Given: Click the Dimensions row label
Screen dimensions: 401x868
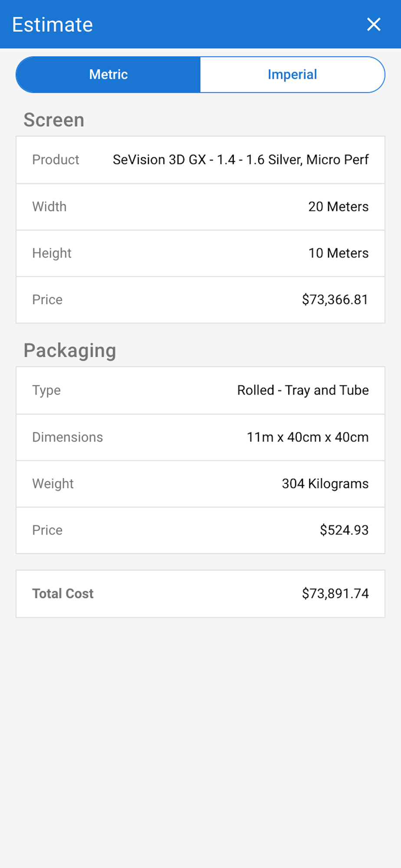Looking at the screenshot, I should [68, 437].
